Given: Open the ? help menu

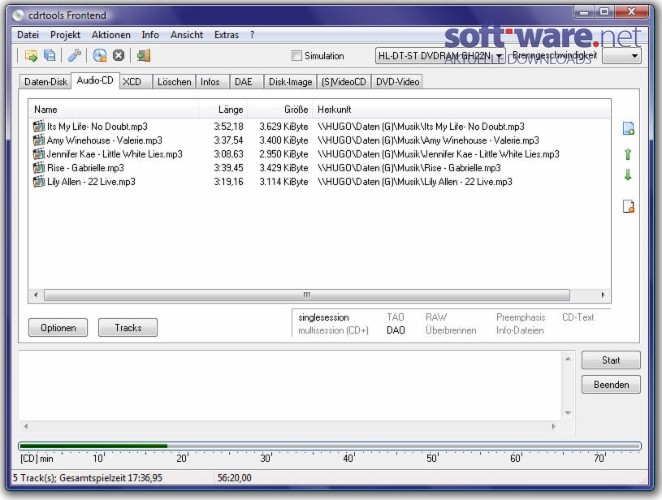Looking at the screenshot, I should (252, 35).
